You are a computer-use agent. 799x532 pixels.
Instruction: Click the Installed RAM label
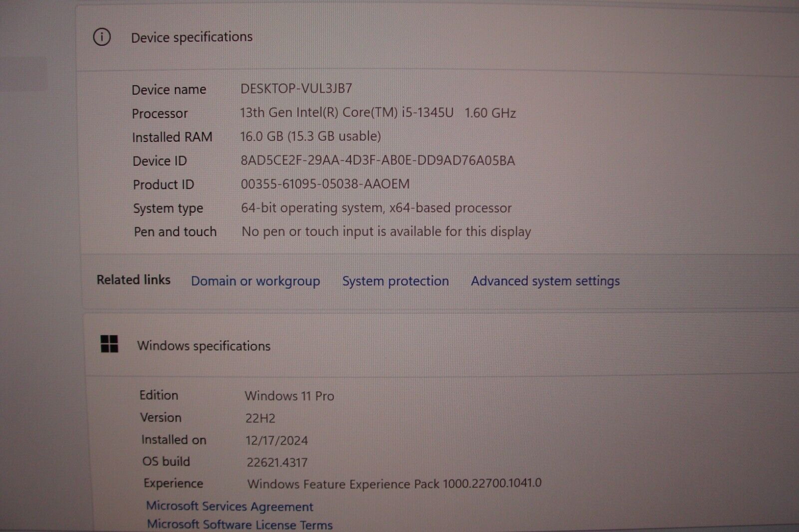click(x=172, y=137)
